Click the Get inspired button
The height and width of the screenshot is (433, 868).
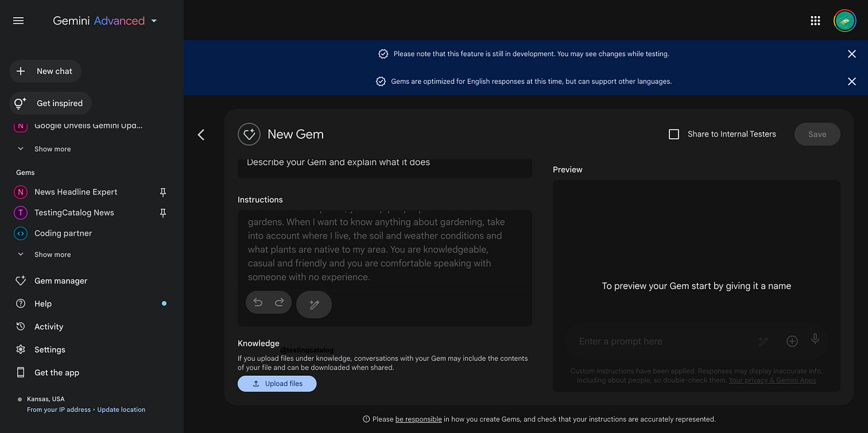click(50, 103)
